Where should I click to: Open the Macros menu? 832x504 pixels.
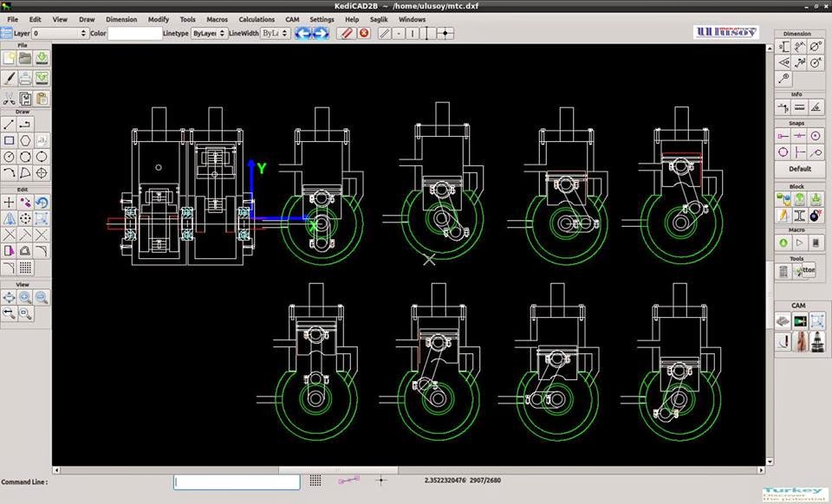[x=217, y=19]
